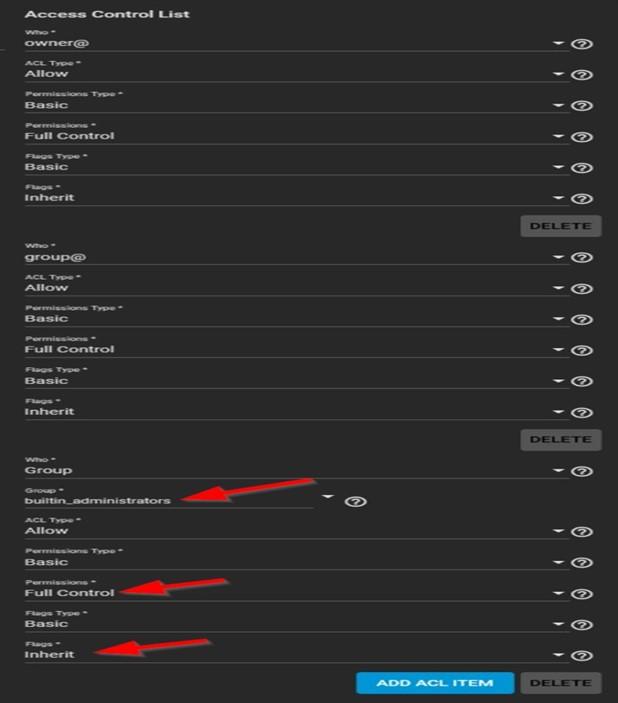
Task: Click help icon for last Flags Inherit field
Action: pos(582,655)
